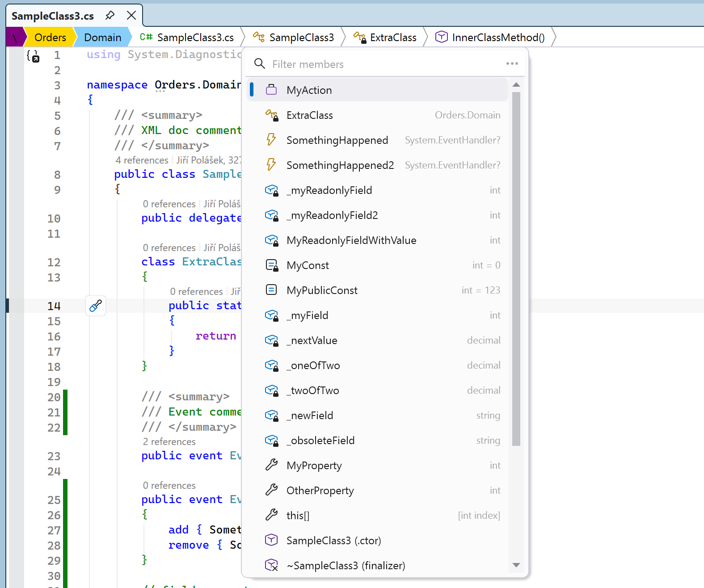Open the ExtraClass breadcrumb dropdown
Screen dimensions: 704x588
click(385, 37)
